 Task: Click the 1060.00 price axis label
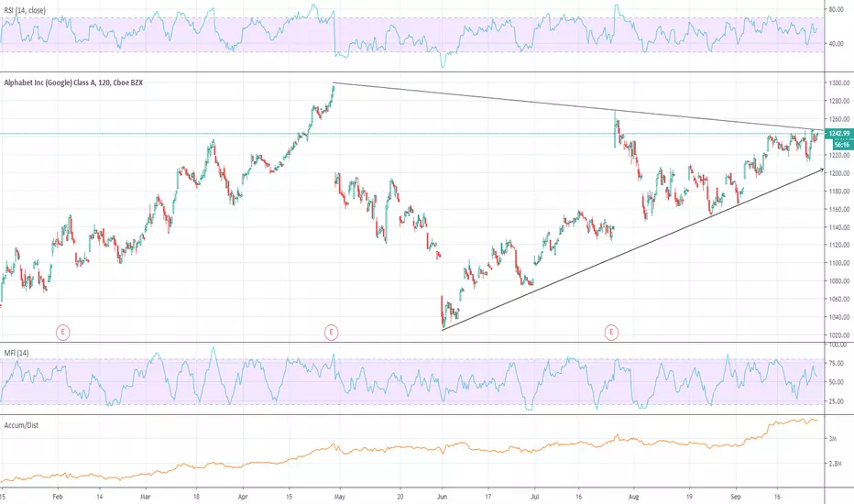click(x=839, y=299)
